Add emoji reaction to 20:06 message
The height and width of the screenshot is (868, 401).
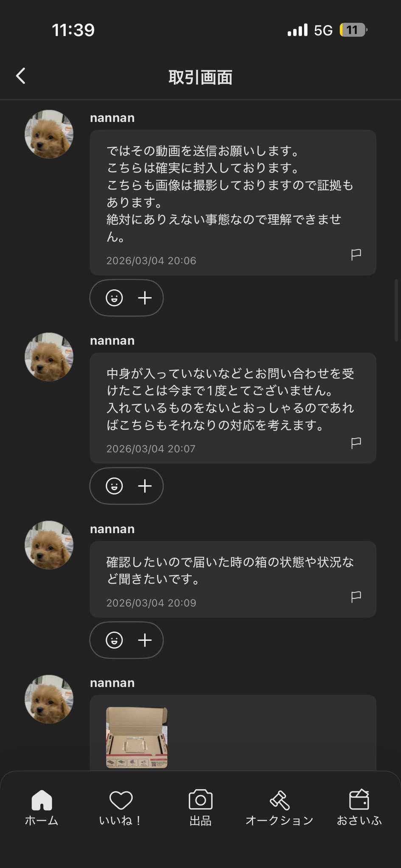pos(114,298)
